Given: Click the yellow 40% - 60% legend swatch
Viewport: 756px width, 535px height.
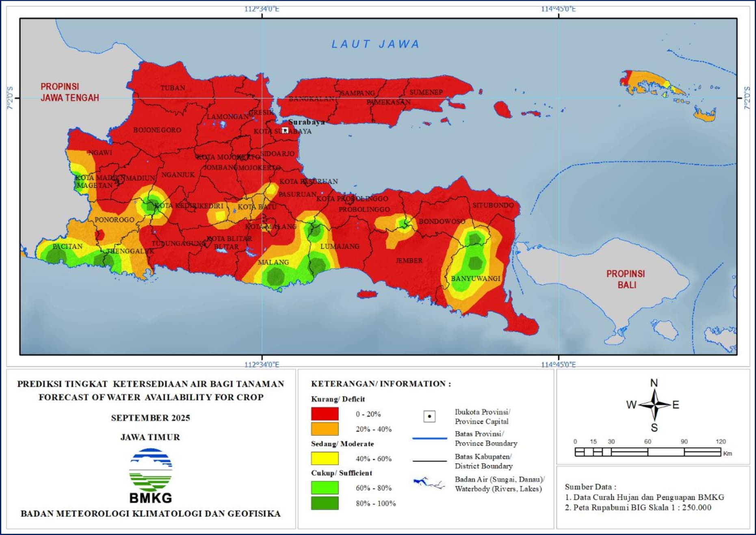Looking at the screenshot, I should (x=325, y=459).
